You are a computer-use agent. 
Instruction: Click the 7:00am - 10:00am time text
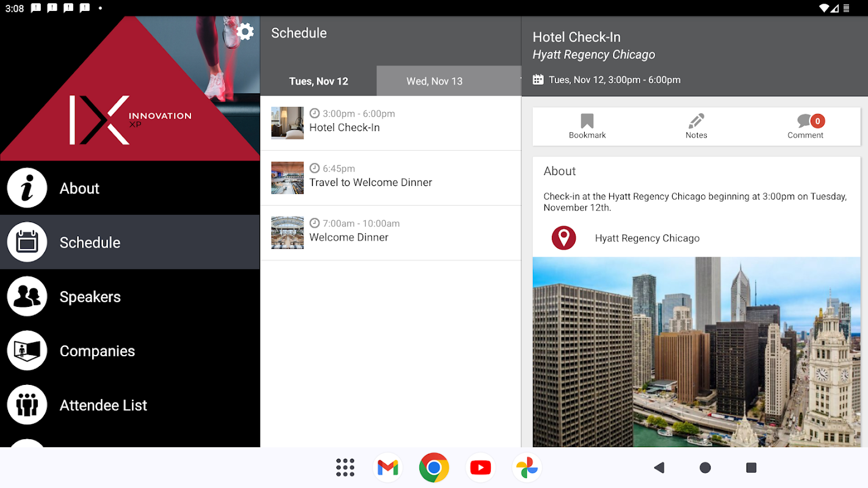pyautogui.click(x=361, y=223)
